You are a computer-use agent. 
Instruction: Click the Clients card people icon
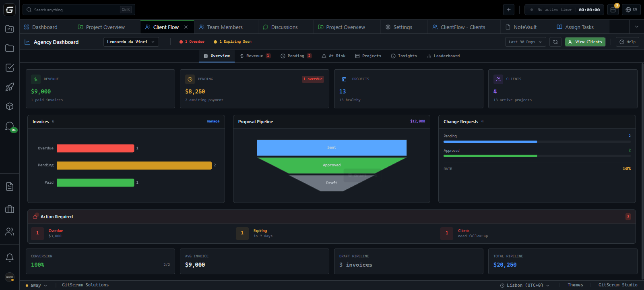tap(498, 79)
